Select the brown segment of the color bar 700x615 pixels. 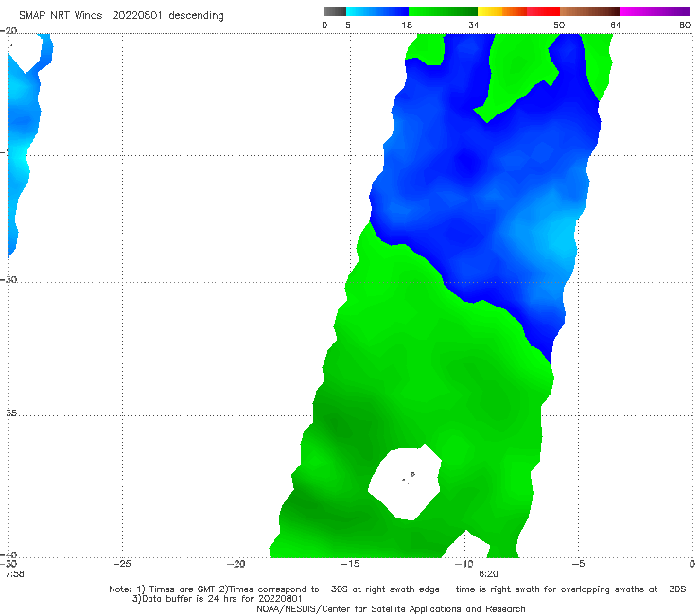coord(589,11)
